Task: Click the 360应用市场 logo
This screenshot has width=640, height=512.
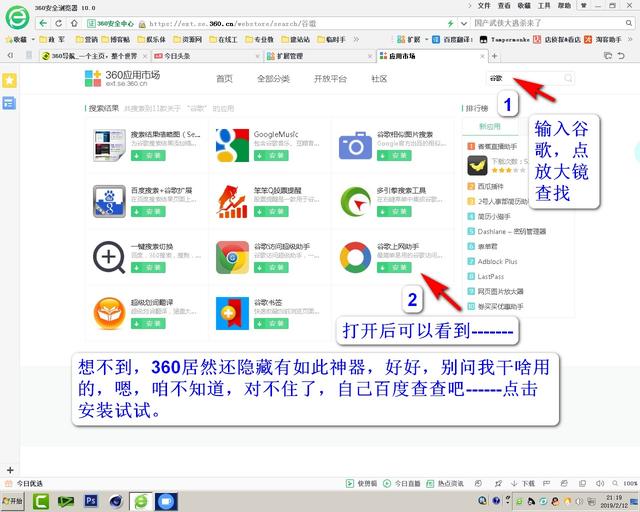Action: click(122, 78)
